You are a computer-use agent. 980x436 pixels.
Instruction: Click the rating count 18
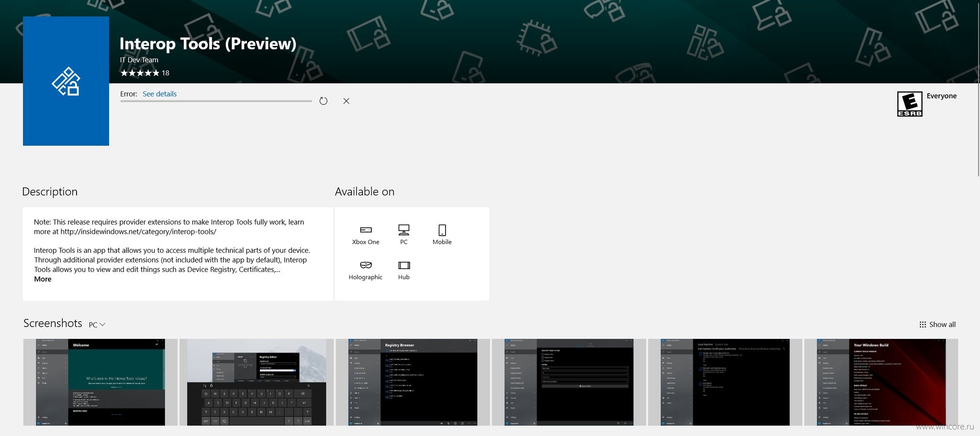click(166, 73)
